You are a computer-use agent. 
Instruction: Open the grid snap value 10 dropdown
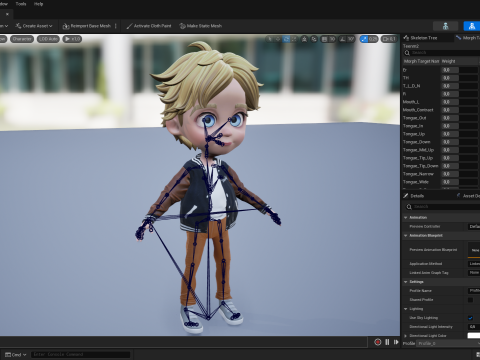332,39
